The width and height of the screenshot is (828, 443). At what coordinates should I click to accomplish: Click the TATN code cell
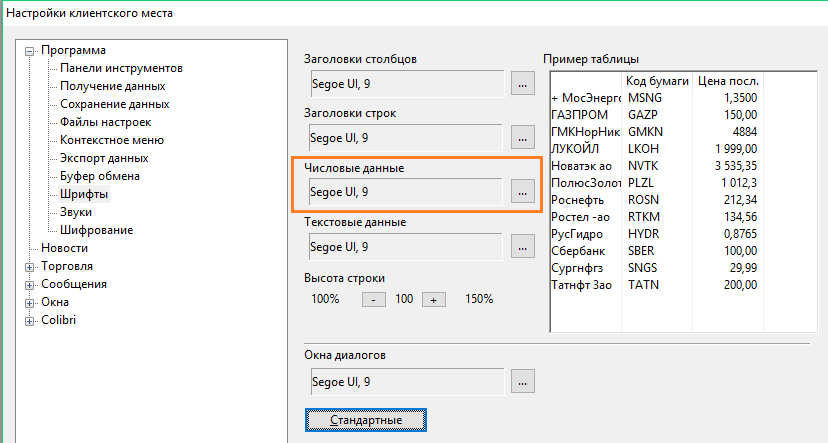(643, 285)
